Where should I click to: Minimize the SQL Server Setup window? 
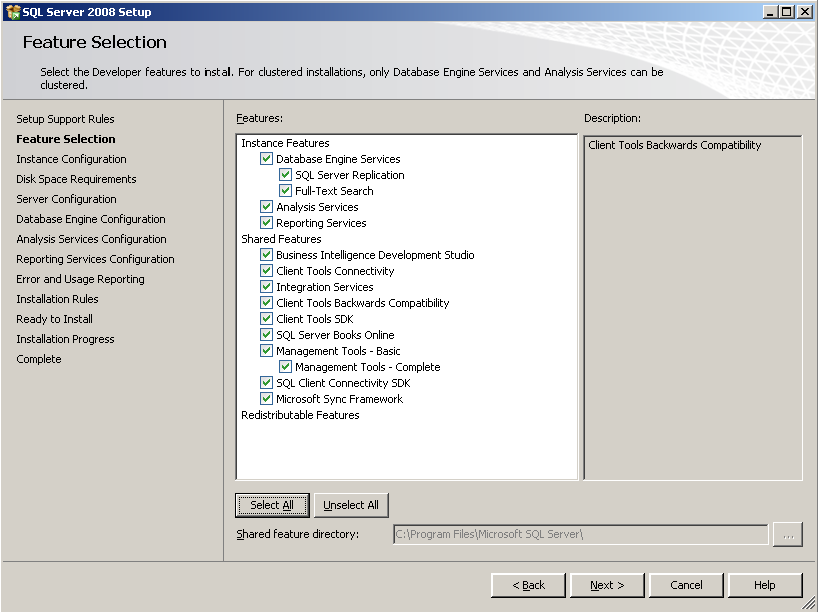point(771,11)
